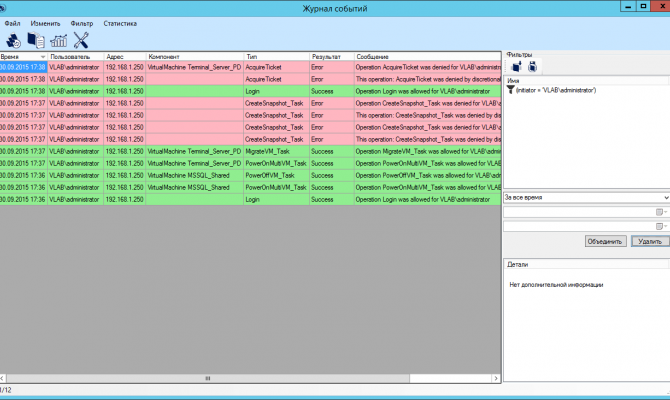Image resolution: width=670 pixels, height=400 pixels.
Task: Click the right arrow of horizontal scrollbar
Action: click(x=496, y=378)
